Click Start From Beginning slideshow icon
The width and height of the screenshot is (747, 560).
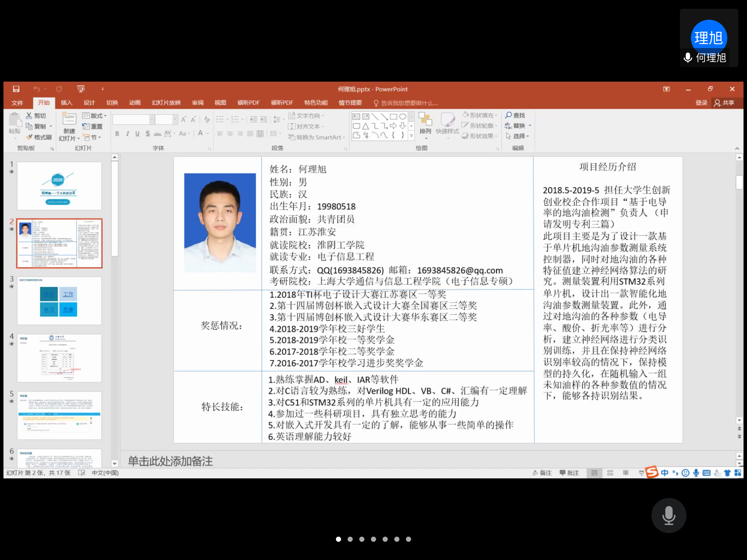coord(81,89)
